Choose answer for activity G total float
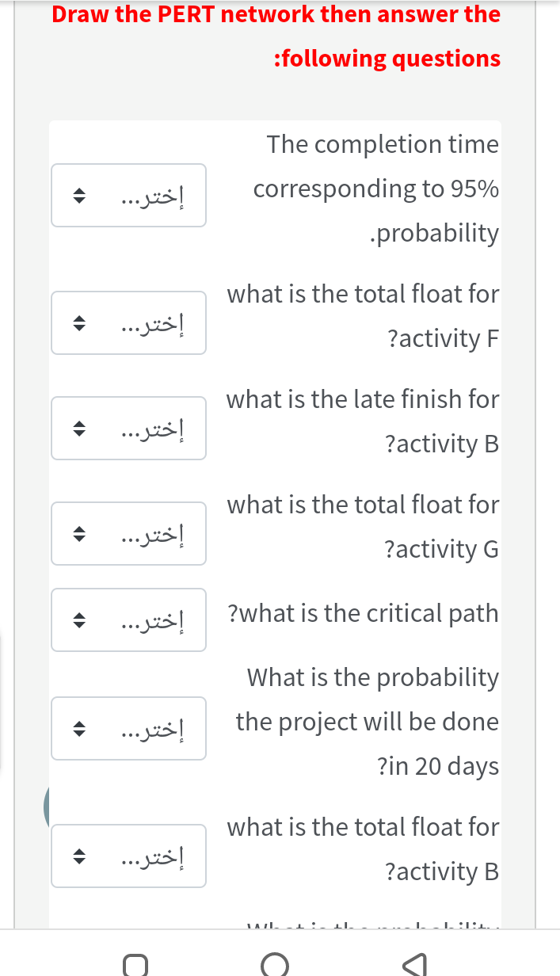 pyautogui.click(x=129, y=533)
